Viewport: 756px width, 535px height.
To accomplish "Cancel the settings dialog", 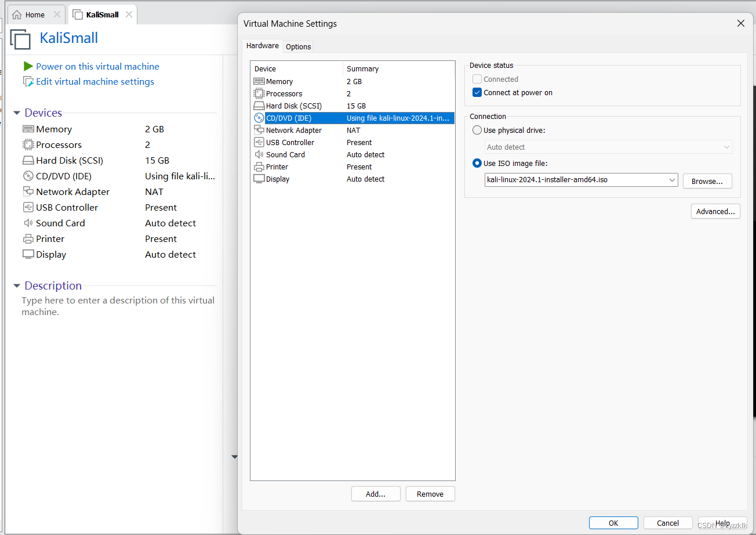I will 668,523.
